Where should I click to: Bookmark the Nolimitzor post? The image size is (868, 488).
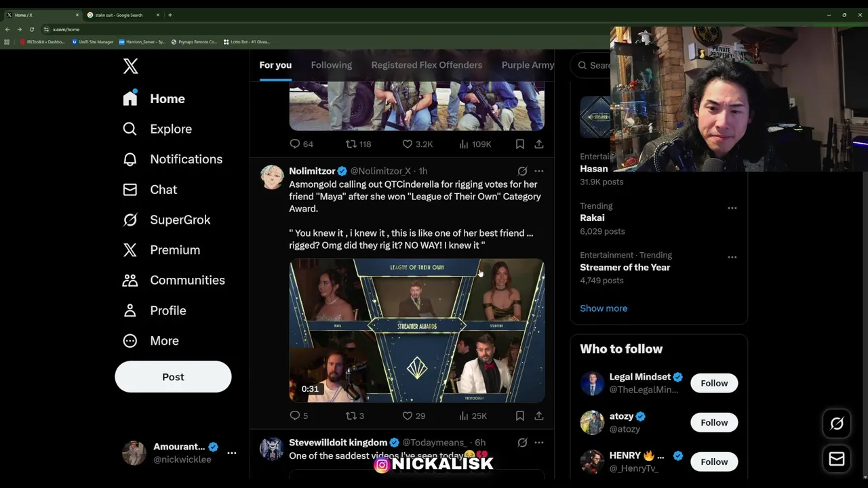click(519, 416)
